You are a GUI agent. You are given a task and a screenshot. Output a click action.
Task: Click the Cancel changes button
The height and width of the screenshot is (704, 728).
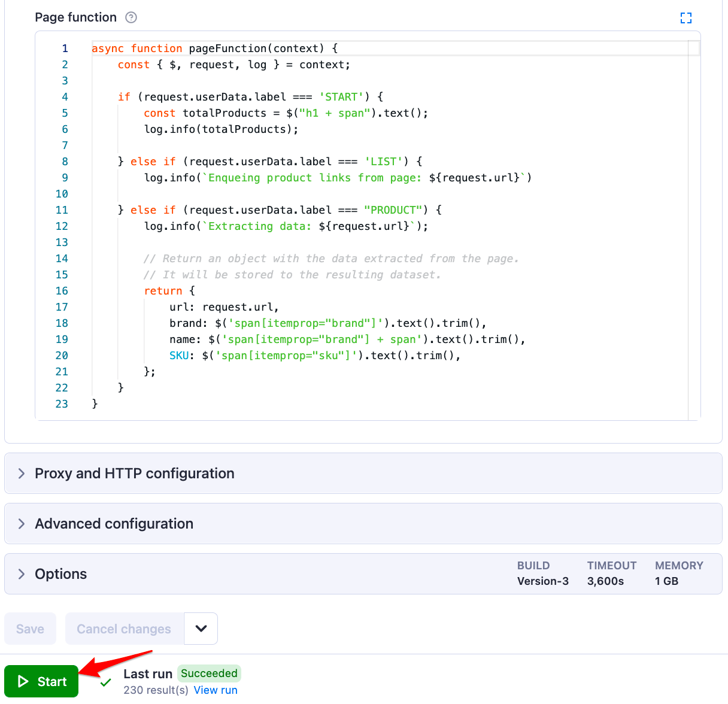pos(123,629)
